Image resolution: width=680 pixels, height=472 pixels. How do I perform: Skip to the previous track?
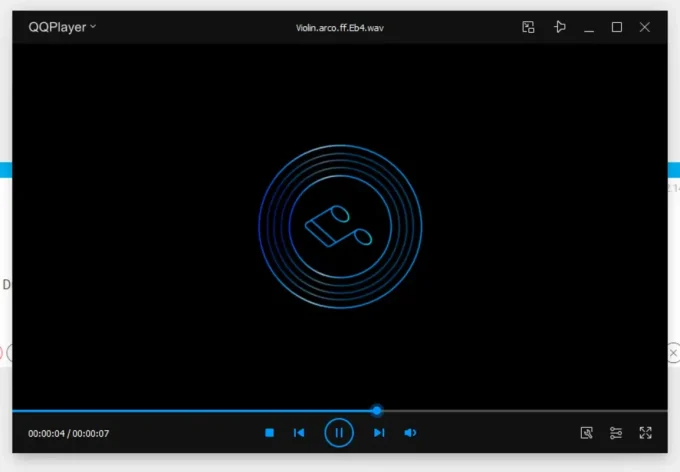[298, 433]
